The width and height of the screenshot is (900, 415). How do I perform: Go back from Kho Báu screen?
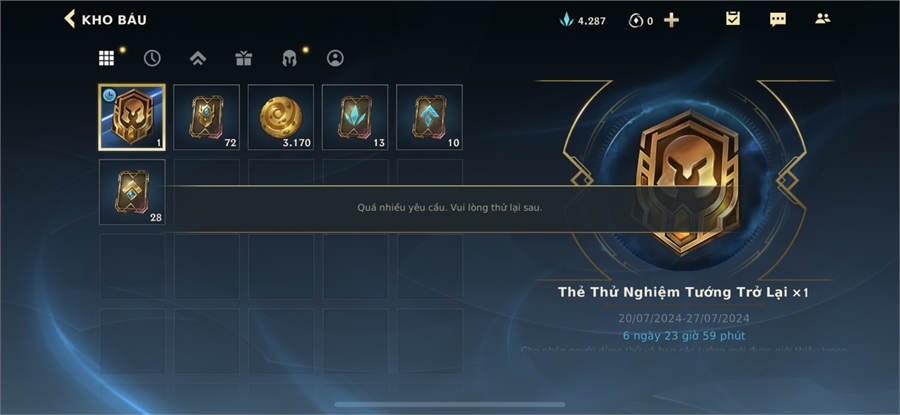coord(69,19)
